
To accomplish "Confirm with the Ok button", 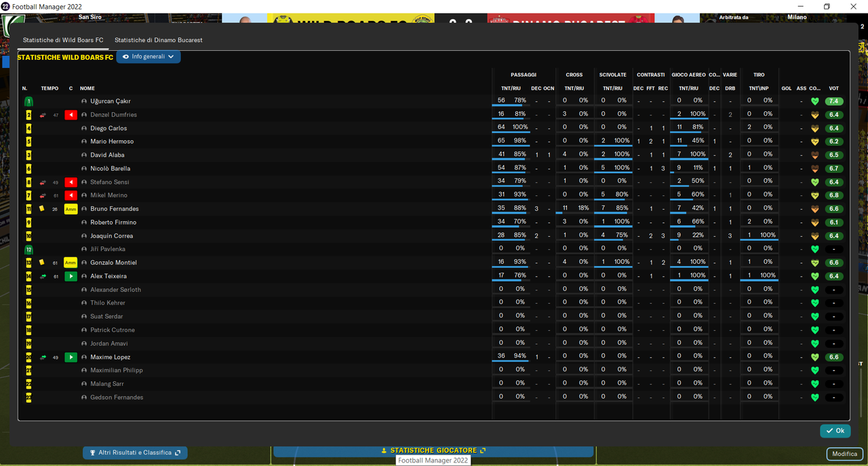I will 835,431.
